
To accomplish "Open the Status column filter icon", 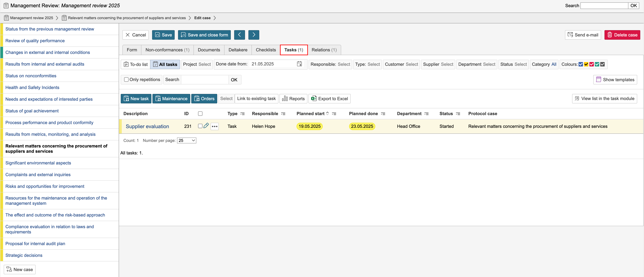I will tap(458, 114).
